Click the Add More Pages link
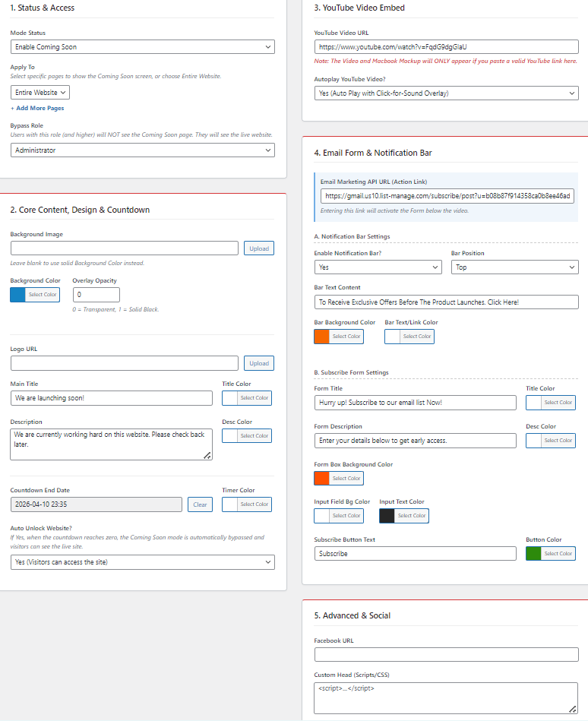The width and height of the screenshot is (588, 721). tap(37, 108)
